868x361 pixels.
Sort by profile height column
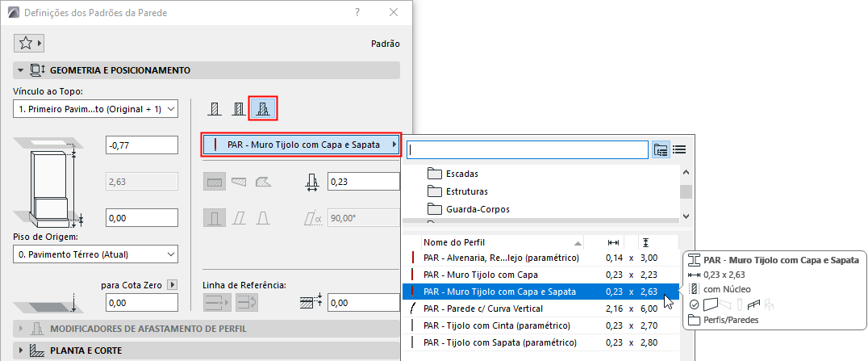pos(647,242)
